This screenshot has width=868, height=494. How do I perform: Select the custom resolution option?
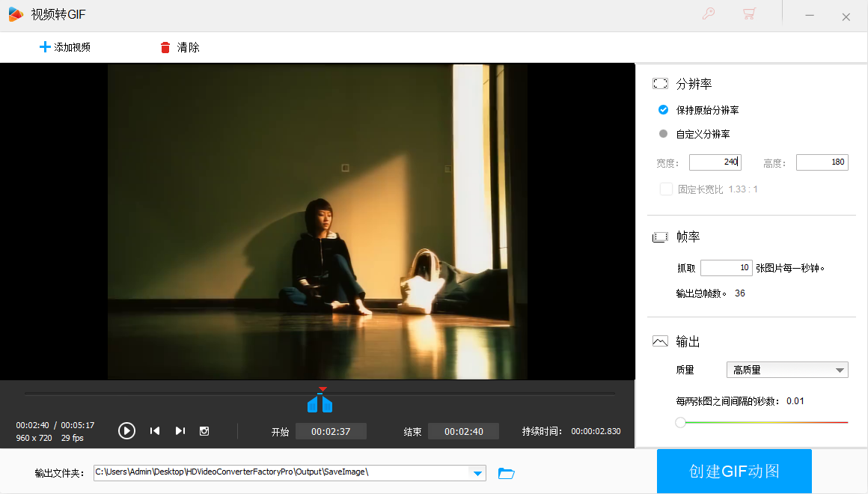663,134
